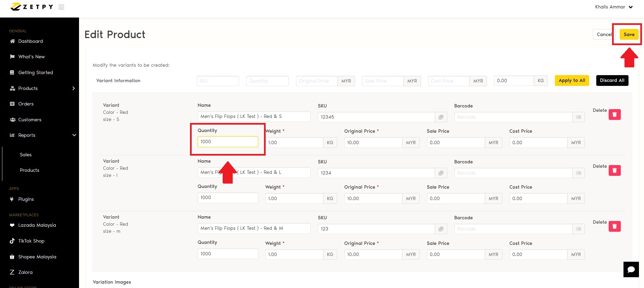This screenshot has height=288, width=644.
Task: Edit name field of Red & S variant
Action: (254, 117)
